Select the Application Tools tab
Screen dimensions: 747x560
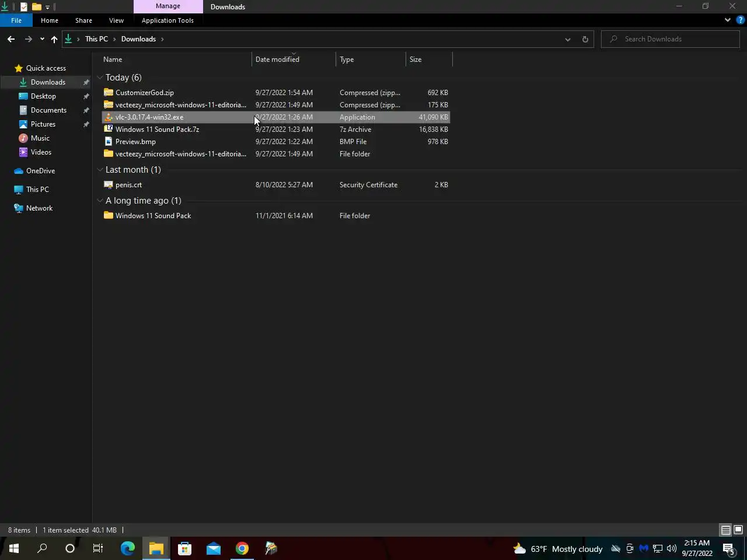(x=167, y=20)
